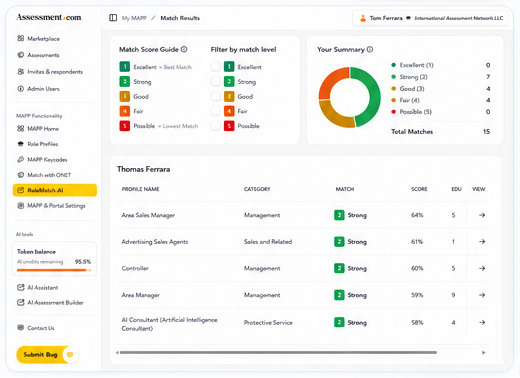The height and width of the screenshot is (378, 520).
Task: Click the Area Manager profile name
Action: click(140, 295)
